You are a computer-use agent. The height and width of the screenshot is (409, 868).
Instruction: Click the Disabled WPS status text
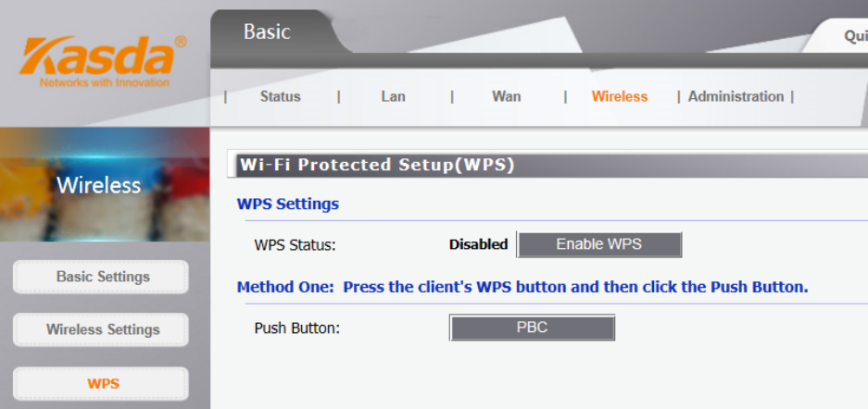click(478, 244)
